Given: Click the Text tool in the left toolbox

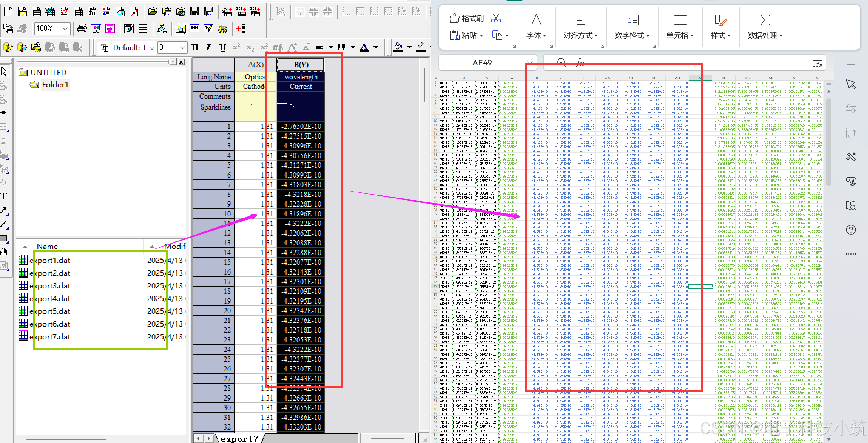Looking at the screenshot, I should click(4, 196).
